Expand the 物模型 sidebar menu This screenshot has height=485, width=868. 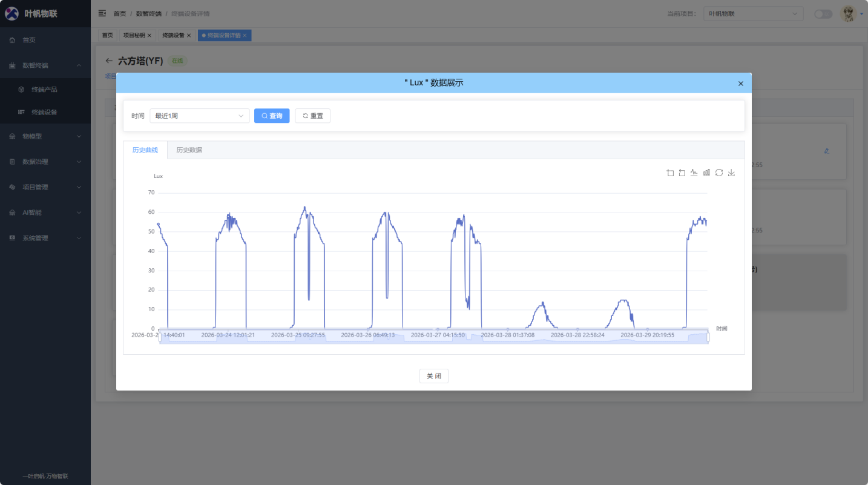click(x=45, y=136)
